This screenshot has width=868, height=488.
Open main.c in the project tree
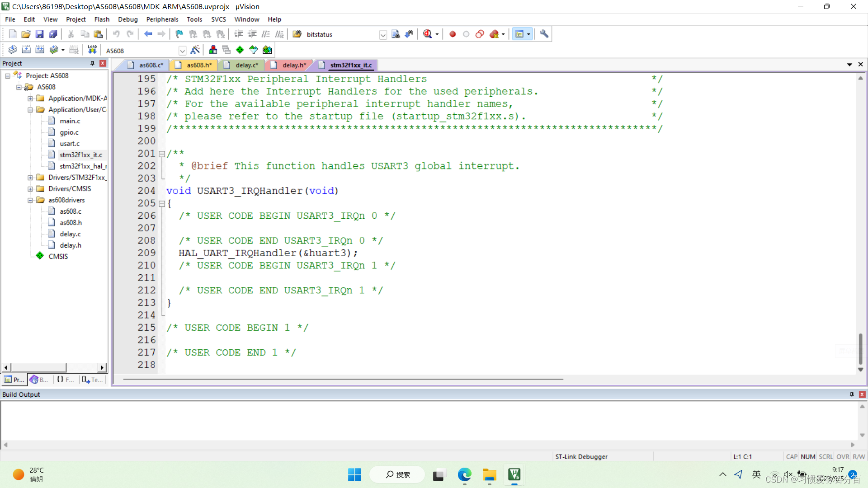pos(70,121)
